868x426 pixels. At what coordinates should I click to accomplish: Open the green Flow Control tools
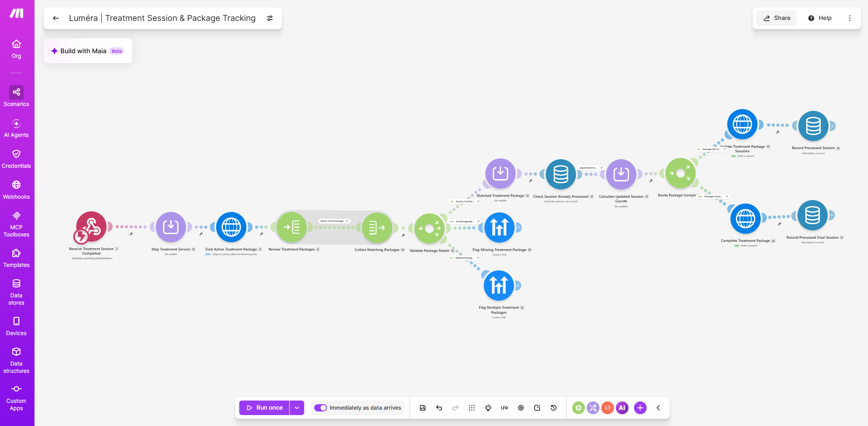(x=578, y=408)
